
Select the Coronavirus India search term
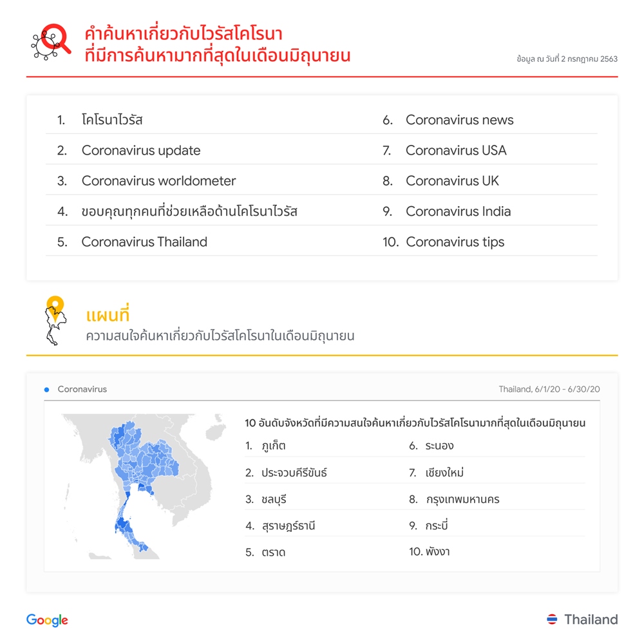(x=458, y=211)
